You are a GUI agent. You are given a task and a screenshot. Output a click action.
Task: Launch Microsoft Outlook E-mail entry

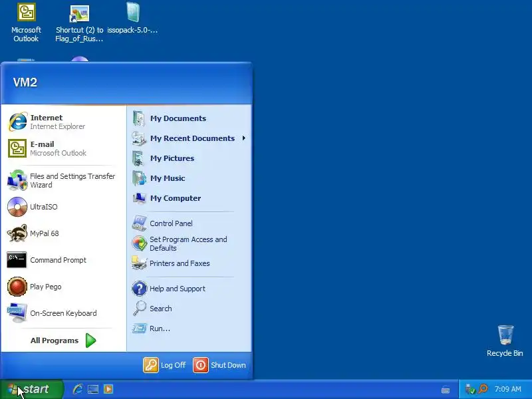tap(63, 148)
